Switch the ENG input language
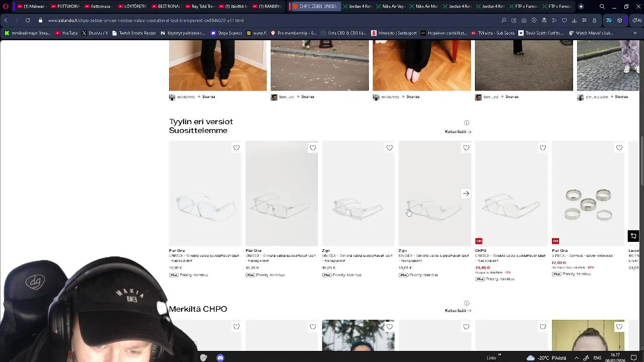This screenshot has width=644, height=362. [597, 357]
